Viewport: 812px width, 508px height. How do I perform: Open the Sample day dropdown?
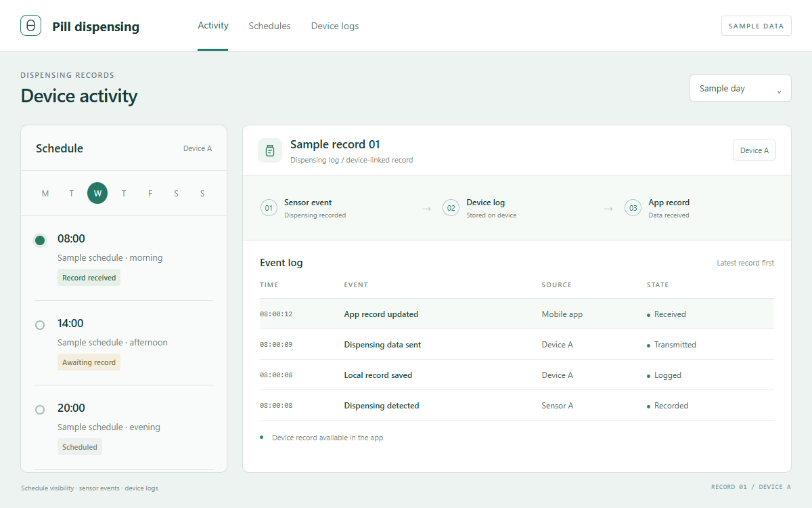point(740,88)
